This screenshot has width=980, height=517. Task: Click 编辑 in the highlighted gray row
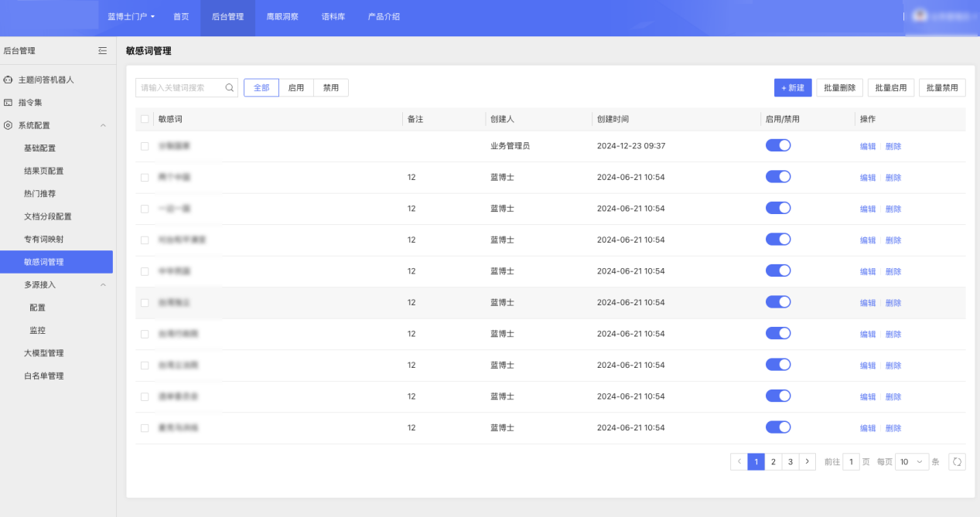[x=868, y=303]
